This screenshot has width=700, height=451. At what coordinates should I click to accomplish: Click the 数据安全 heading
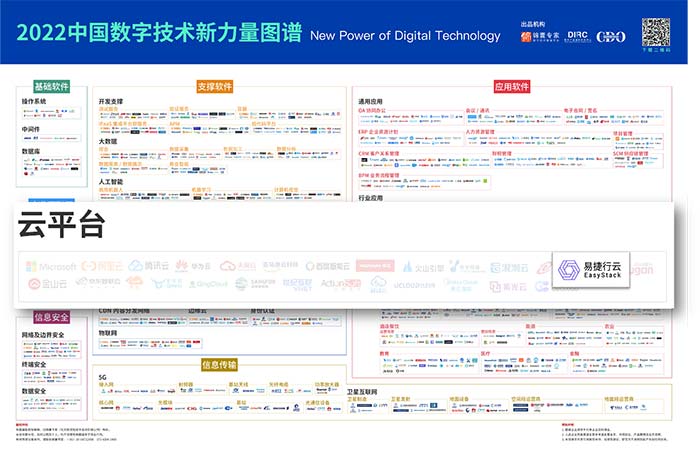click(x=34, y=391)
